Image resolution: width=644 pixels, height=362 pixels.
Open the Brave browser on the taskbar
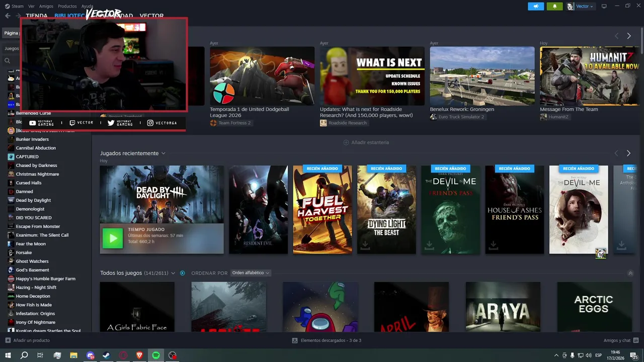click(139, 355)
